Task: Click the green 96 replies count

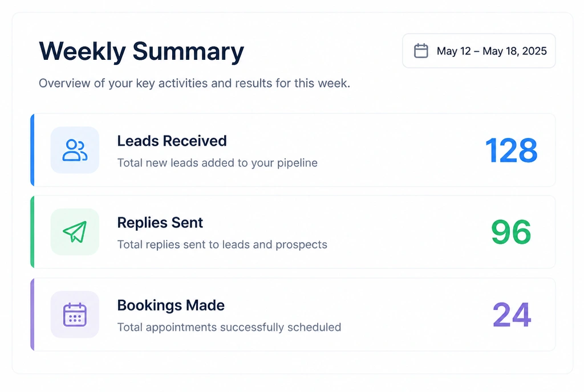Action: [510, 232]
